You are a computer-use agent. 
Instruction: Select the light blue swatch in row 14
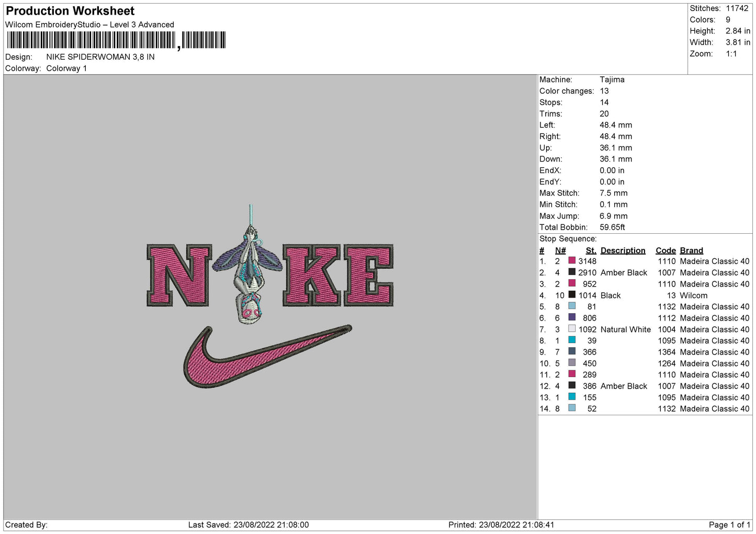(x=572, y=408)
